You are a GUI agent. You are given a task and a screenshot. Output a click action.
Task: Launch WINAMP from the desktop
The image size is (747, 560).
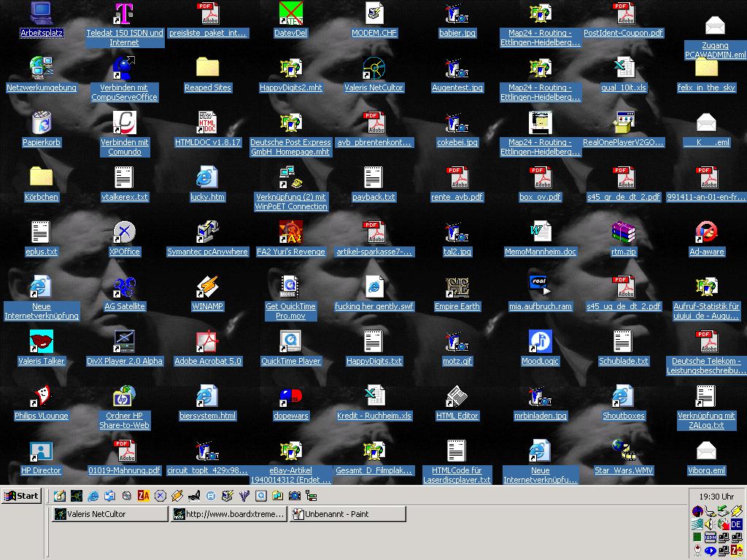coord(207,287)
